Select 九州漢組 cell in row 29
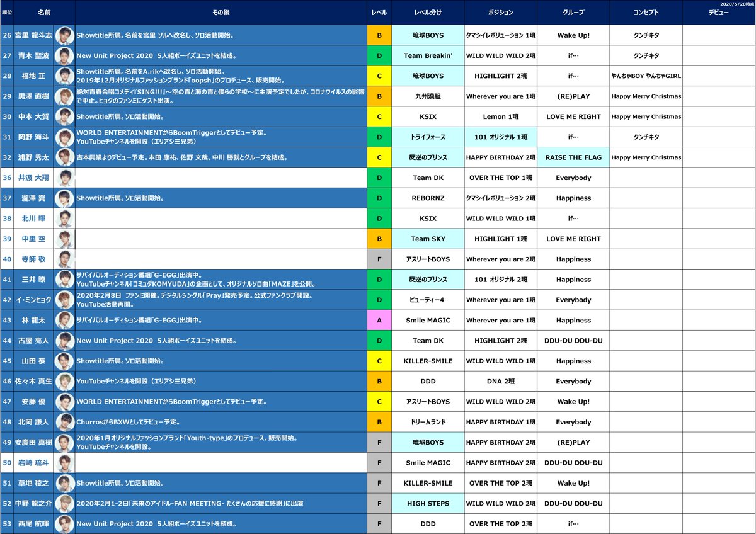This screenshot has width=756, height=534. pyautogui.click(x=428, y=96)
